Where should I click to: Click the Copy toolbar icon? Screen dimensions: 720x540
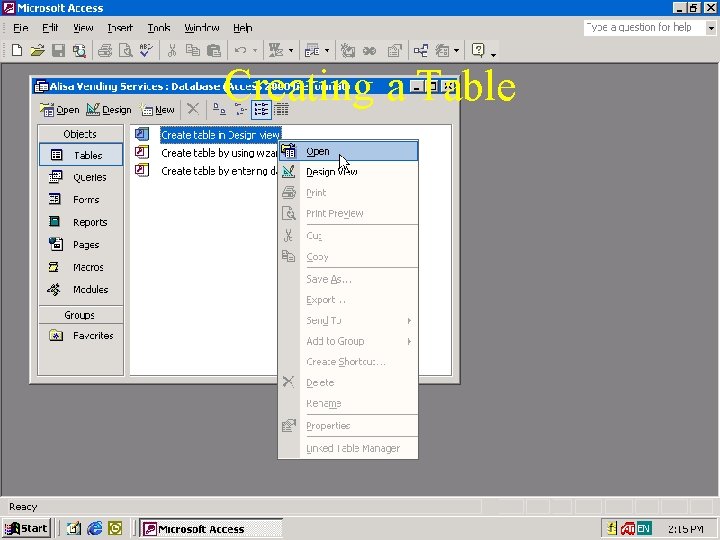[x=193, y=50]
